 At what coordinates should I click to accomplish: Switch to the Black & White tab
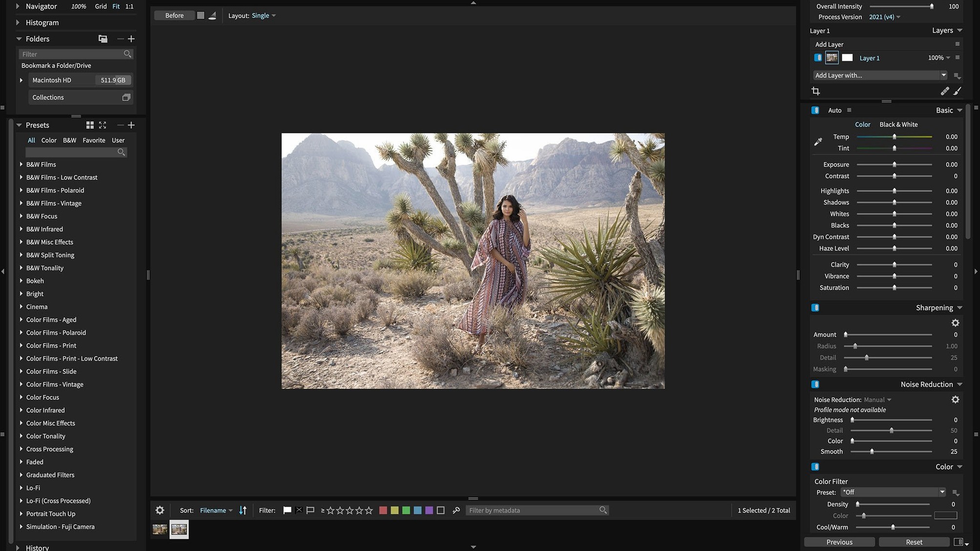(x=898, y=124)
